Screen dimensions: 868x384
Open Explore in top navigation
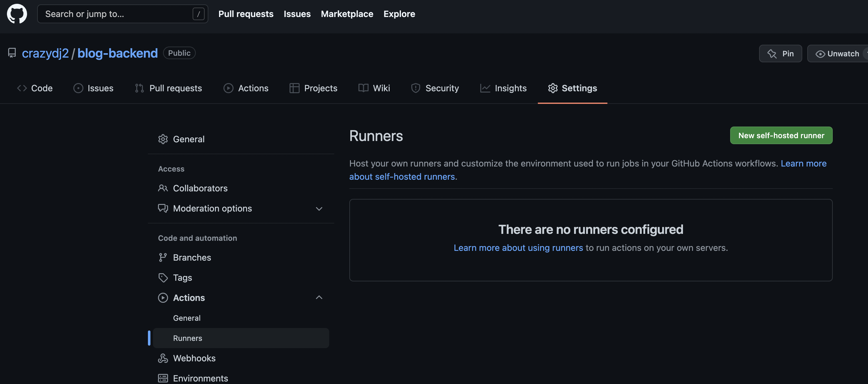pyautogui.click(x=399, y=14)
